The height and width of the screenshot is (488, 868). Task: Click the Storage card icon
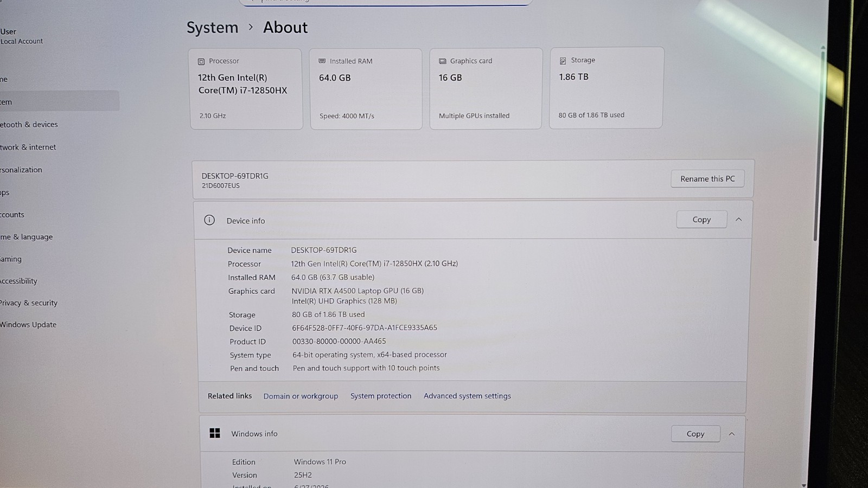[563, 61]
